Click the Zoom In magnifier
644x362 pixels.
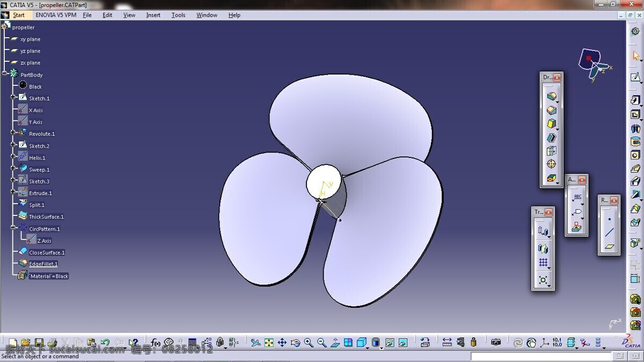(309, 343)
